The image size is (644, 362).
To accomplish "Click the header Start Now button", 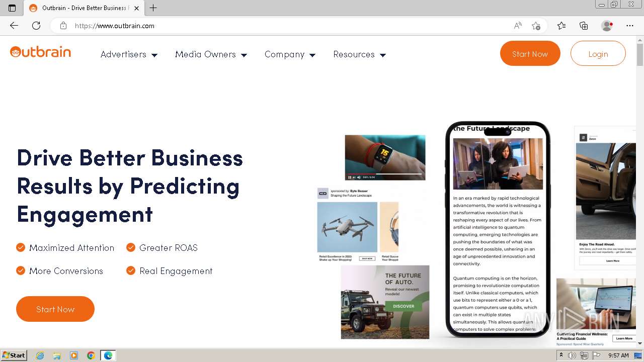I will tap(530, 53).
